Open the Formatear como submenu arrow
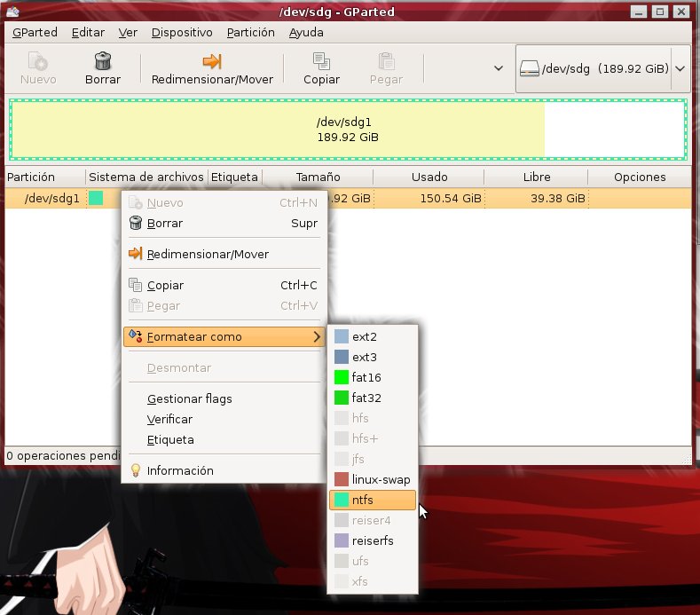This screenshot has width=700, height=615. (x=317, y=336)
